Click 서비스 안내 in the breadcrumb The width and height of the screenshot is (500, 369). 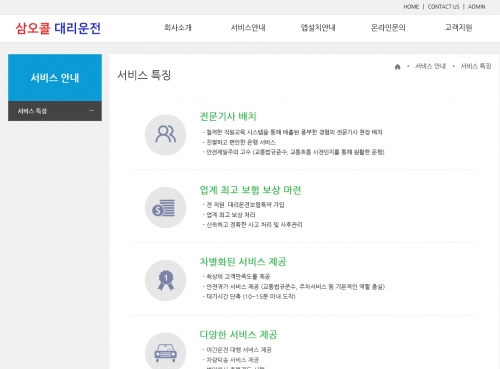coord(430,66)
